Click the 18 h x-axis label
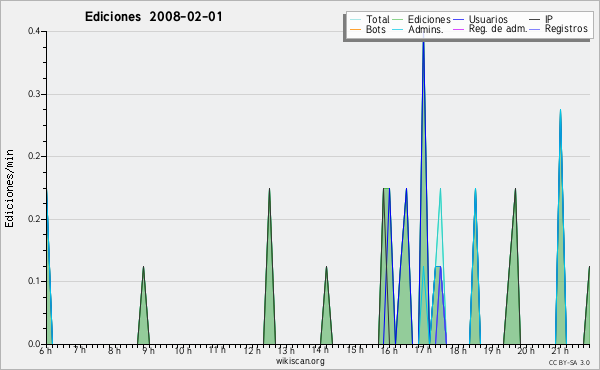 coord(458,350)
